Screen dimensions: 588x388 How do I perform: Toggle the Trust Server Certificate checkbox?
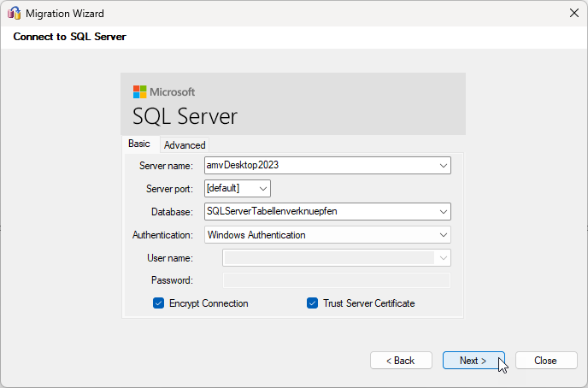(313, 303)
